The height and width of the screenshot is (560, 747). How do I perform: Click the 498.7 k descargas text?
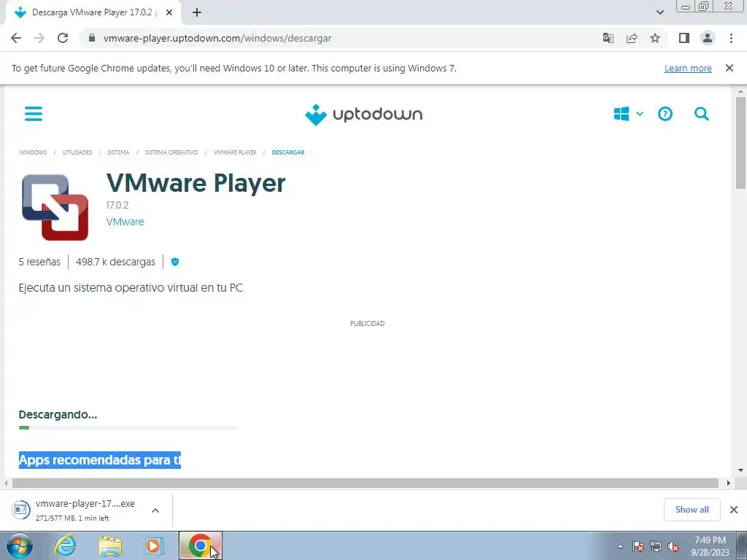tap(115, 262)
